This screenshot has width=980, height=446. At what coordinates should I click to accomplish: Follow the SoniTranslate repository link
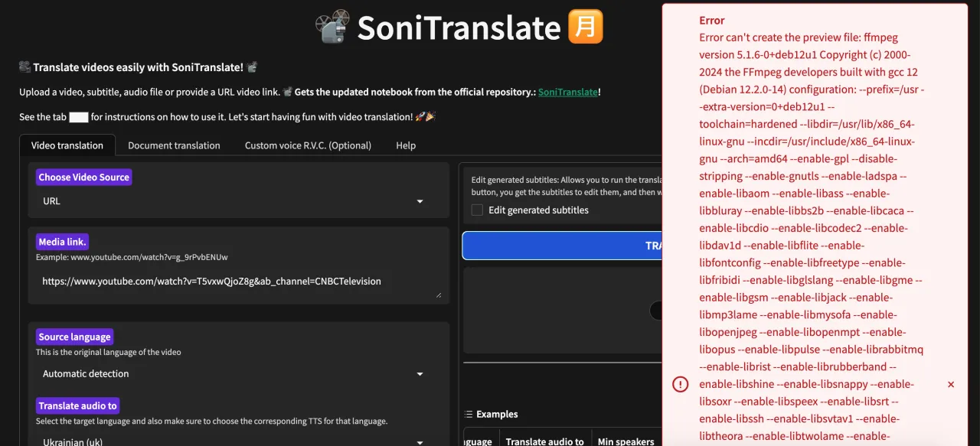567,92
